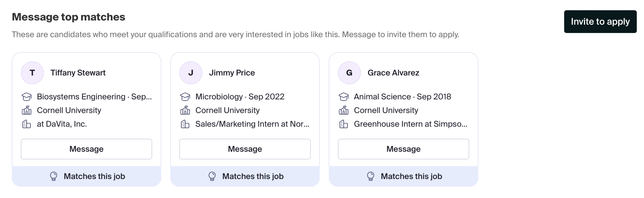Click graduation cap icon beside Microbiology
Viewport: 644px width, 198px height.
pyautogui.click(x=185, y=97)
